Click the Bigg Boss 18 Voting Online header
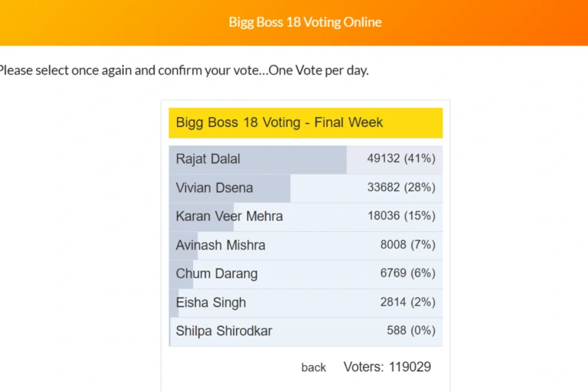This screenshot has height=392, width=588. 305,22
